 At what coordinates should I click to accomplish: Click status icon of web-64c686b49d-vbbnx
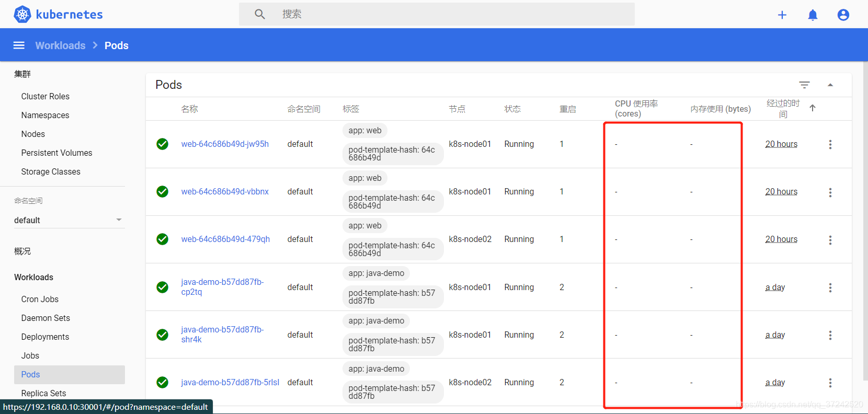click(163, 191)
